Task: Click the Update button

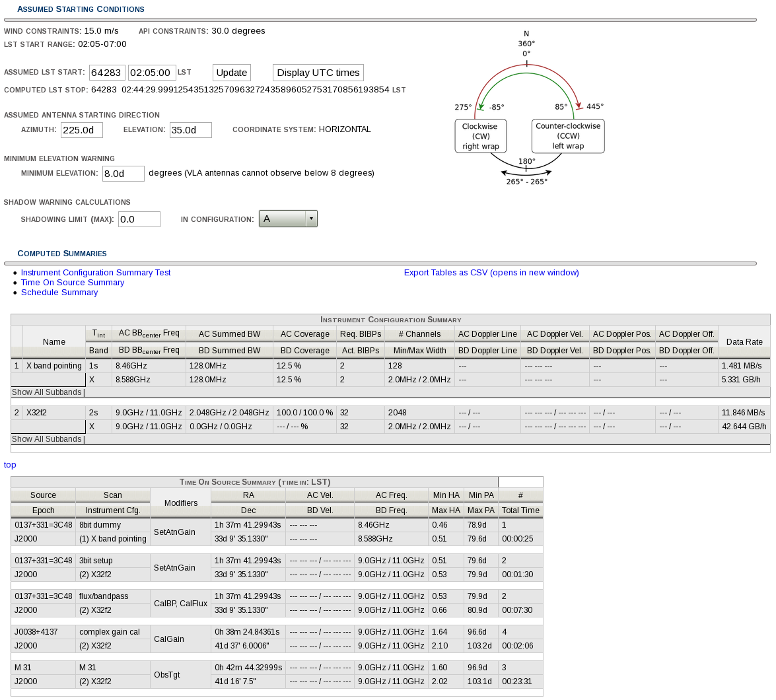Action: click(x=232, y=73)
